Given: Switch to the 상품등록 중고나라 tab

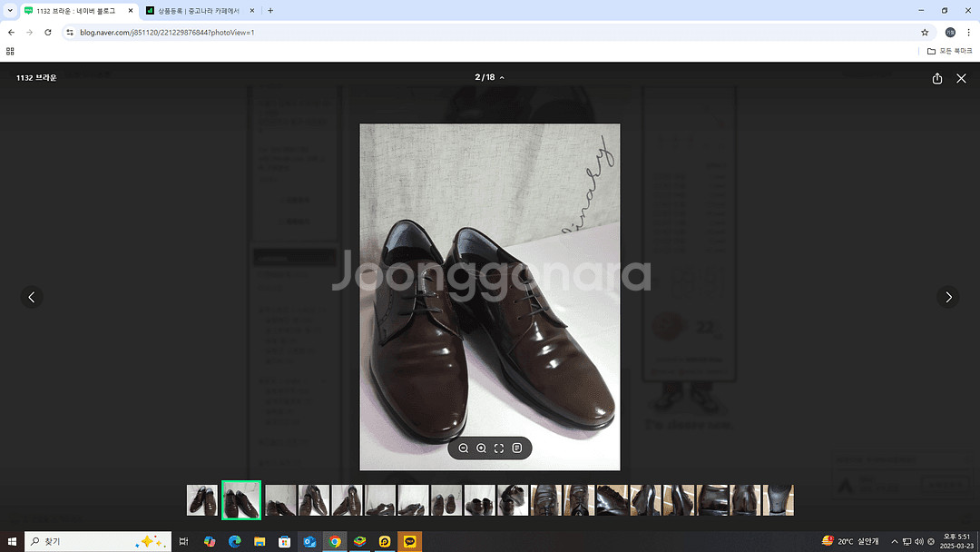Looking at the screenshot, I should click(x=199, y=11).
